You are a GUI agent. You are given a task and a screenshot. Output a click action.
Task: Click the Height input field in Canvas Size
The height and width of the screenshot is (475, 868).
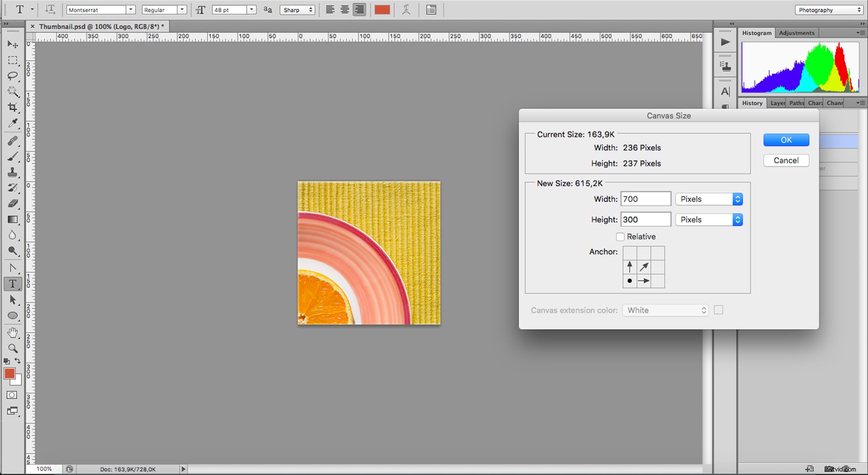645,219
